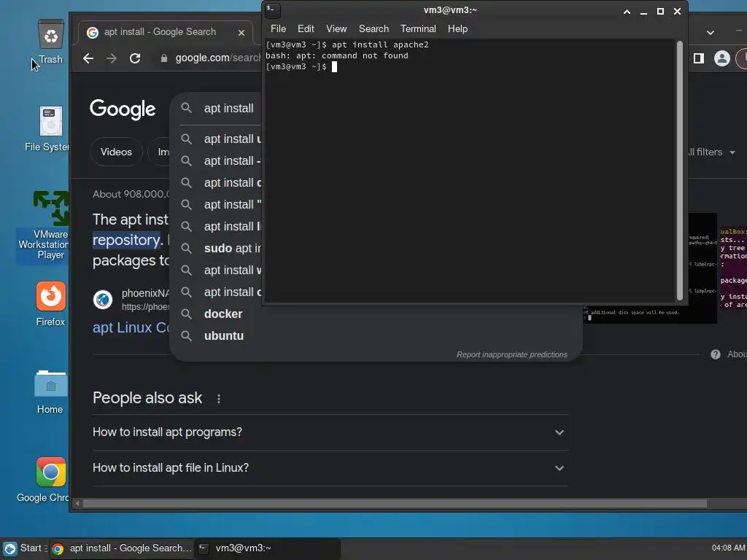The width and height of the screenshot is (747, 560).
Task: Select the 'sudo apt in' suggestion
Action: tap(233, 248)
